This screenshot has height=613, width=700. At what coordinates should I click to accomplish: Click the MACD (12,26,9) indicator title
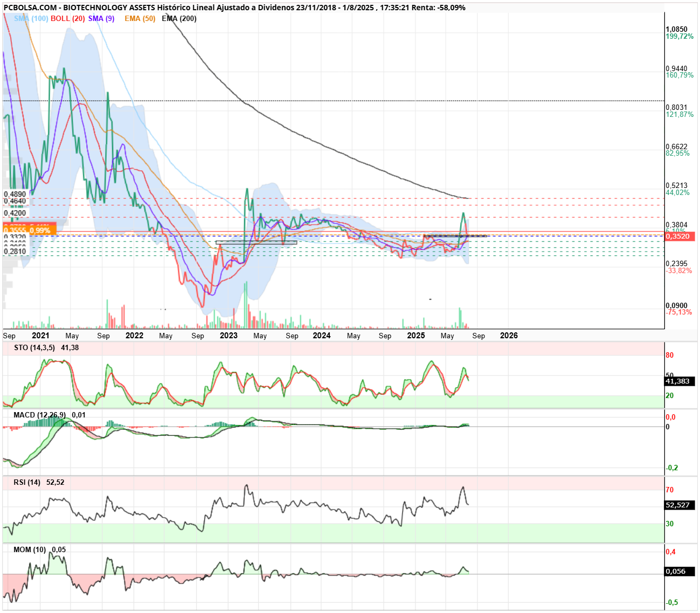40,415
